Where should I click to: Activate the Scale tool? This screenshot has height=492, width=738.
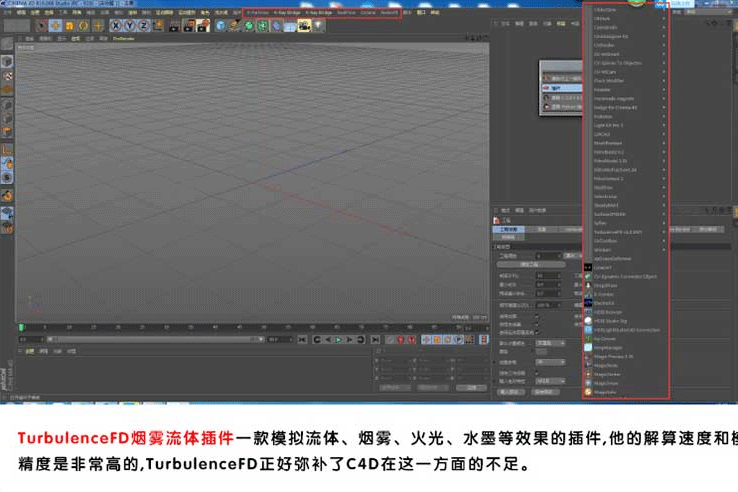70,25
